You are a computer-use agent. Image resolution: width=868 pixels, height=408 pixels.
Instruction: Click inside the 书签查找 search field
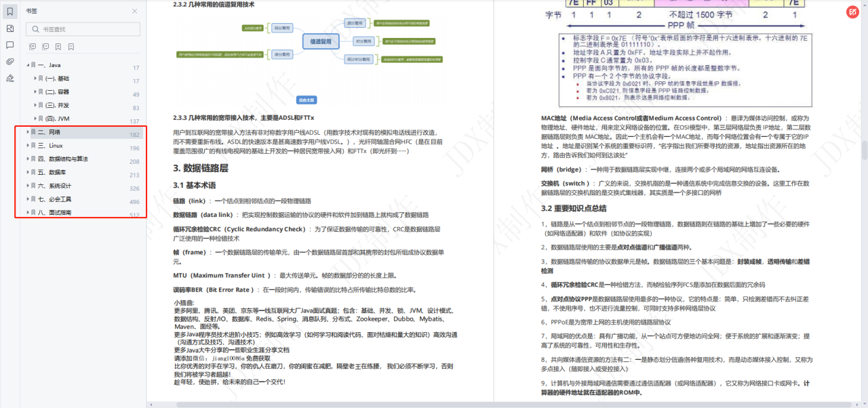click(x=81, y=28)
